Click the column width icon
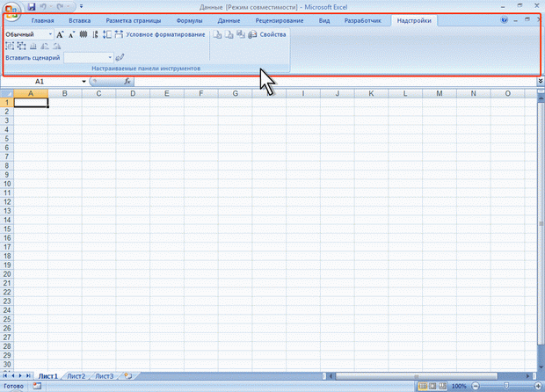Viewport: 545px width, 392px height. tap(119, 34)
